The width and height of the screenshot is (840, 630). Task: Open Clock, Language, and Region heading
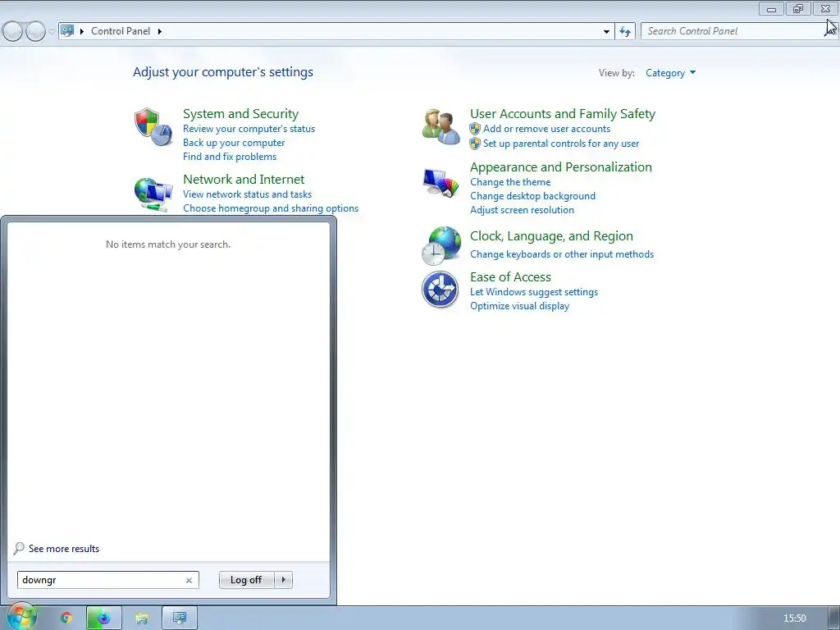(551, 235)
